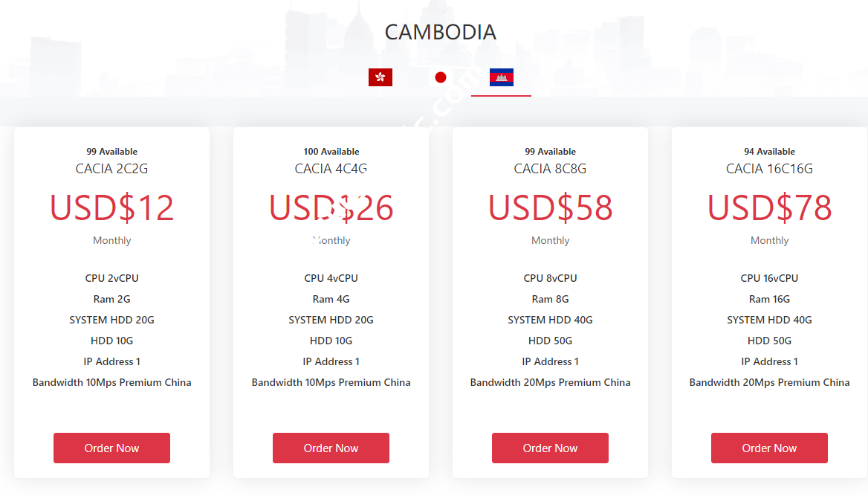Click the CAMBODIA section heading

coord(440,32)
